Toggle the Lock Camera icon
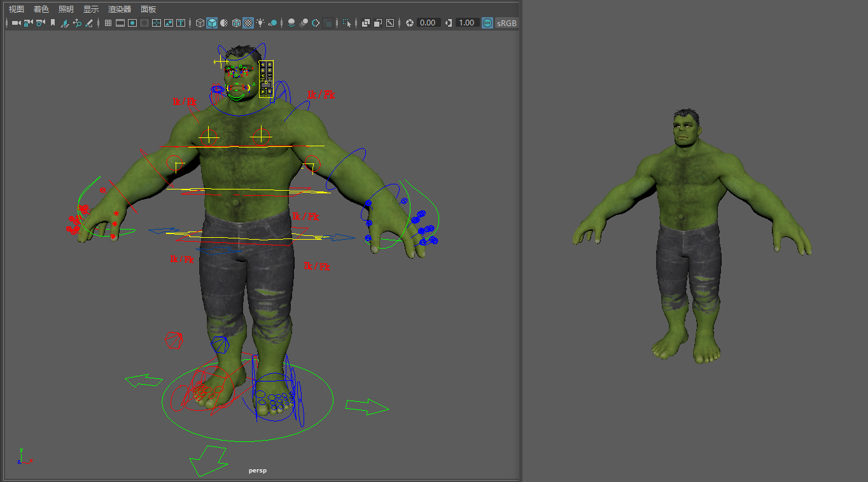This screenshot has height=482, width=868. click(x=28, y=23)
